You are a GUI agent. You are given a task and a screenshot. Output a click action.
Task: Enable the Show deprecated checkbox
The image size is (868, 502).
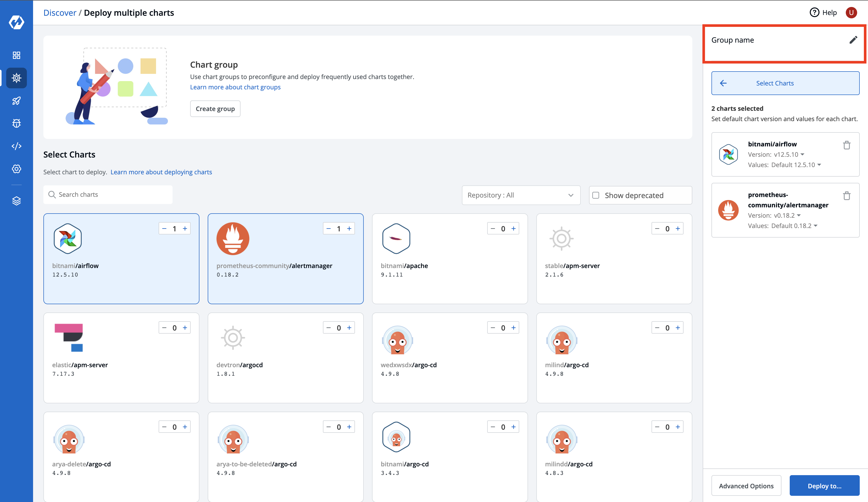[x=596, y=195]
